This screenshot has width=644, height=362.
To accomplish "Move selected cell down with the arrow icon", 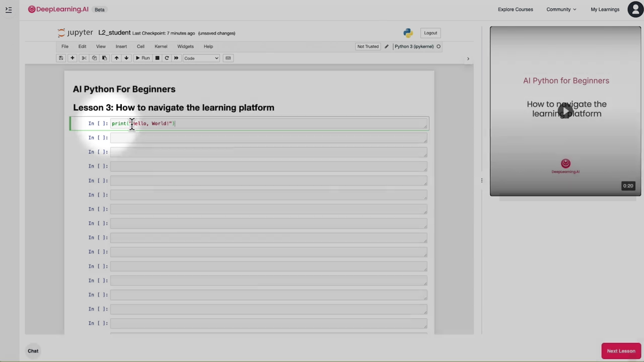I will pos(126,58).
